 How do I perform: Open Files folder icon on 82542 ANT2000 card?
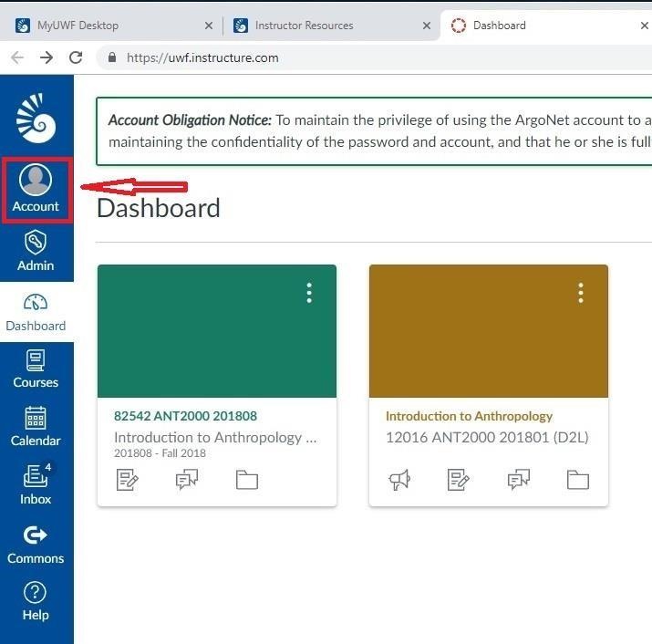click(247, 480)
